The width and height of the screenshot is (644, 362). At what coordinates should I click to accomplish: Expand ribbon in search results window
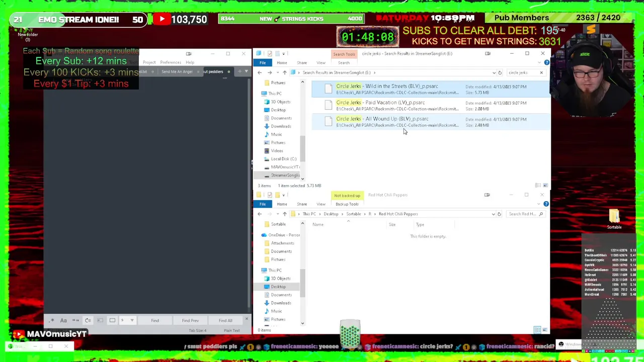coord(539,63)
